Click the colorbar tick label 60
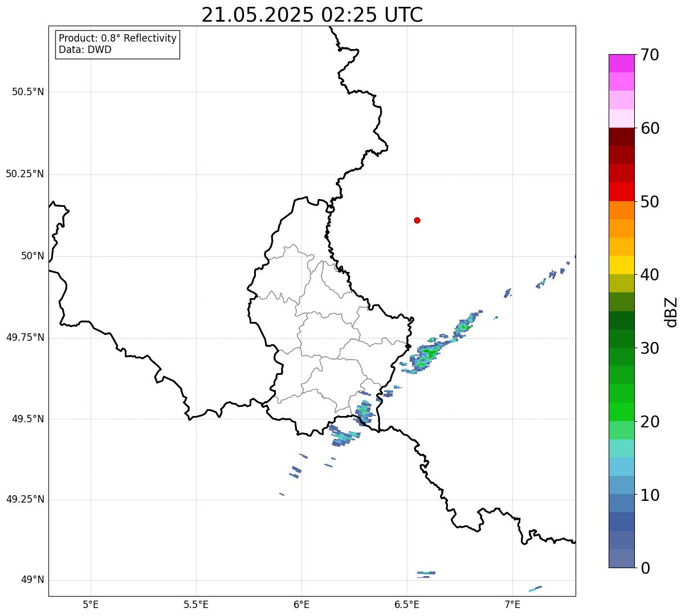685x616 pixels. [650, 128]
